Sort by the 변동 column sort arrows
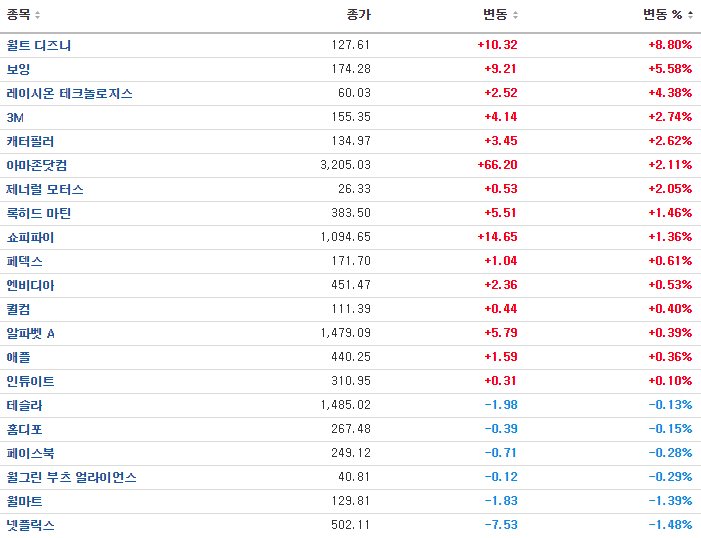701x538 pixels. (x=515, y=15)
